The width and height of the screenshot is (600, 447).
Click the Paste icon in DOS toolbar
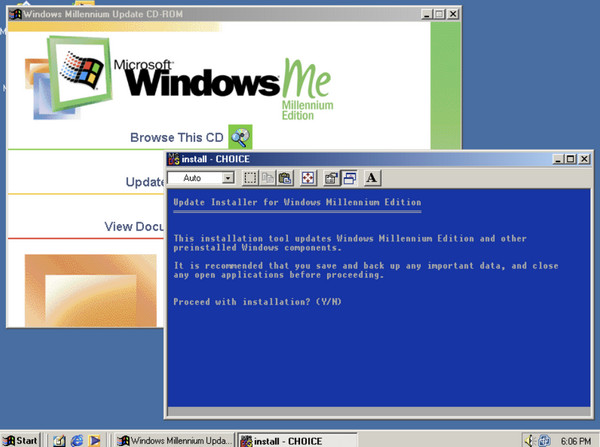285,178
